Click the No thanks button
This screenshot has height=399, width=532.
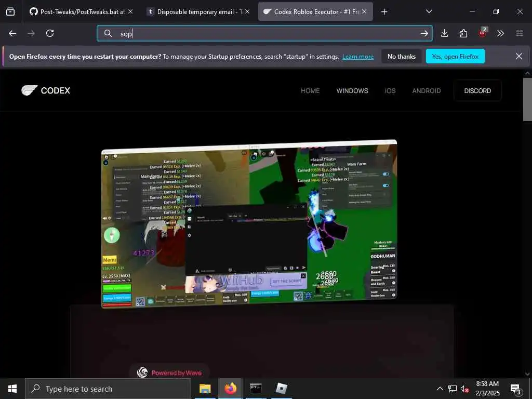pos(402,56)
